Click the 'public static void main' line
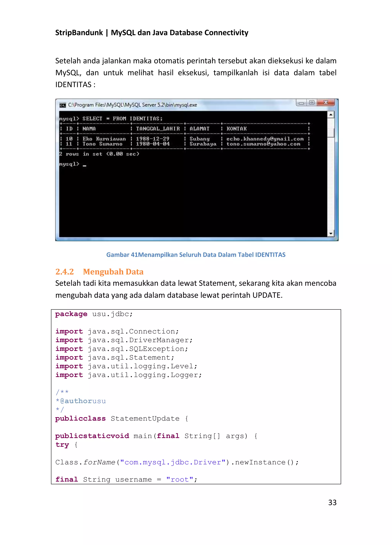 coord(157,436)
